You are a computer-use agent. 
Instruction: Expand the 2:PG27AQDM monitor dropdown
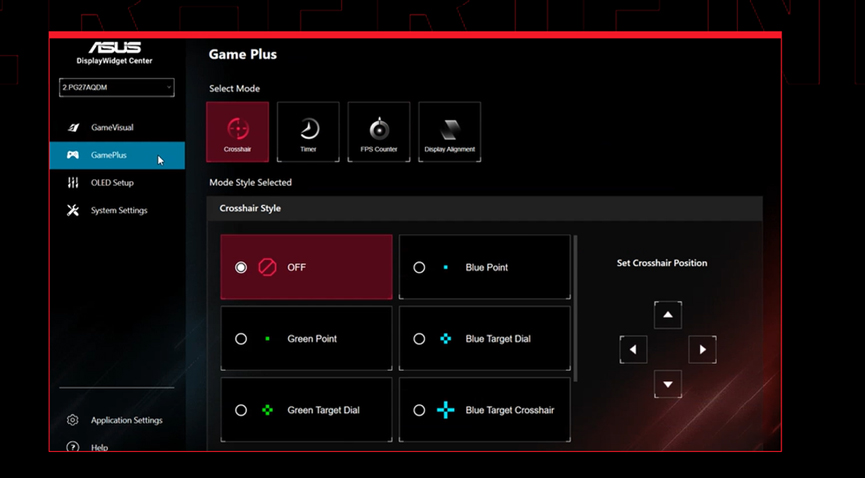click(x=117, y=87)
